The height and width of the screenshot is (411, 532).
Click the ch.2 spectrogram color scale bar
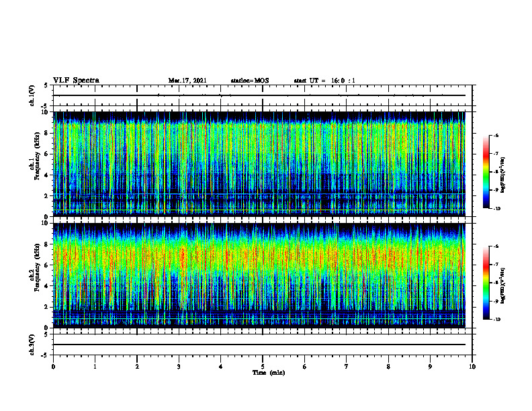click(486, 283)
